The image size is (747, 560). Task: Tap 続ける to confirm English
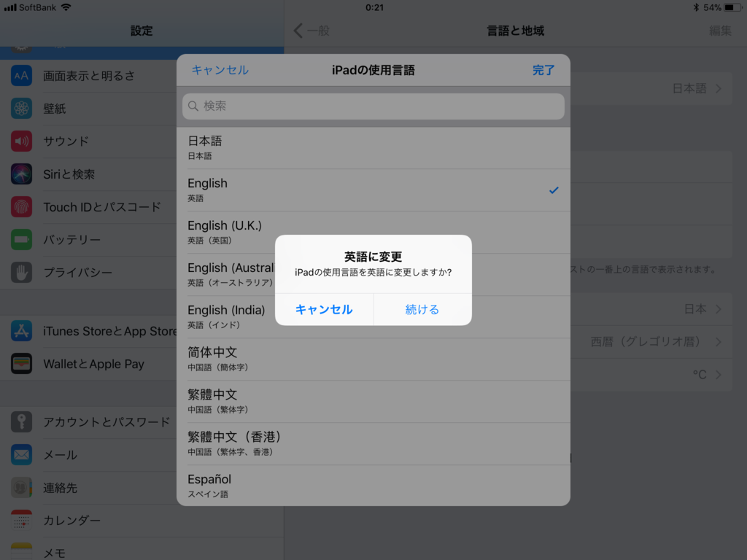(422, 309)
